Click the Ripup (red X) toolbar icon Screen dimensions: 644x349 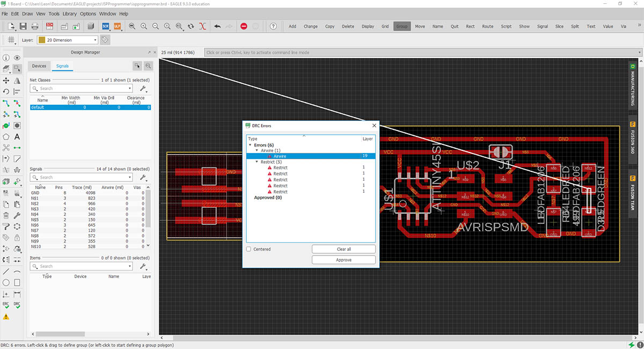[x=202, y=26]
